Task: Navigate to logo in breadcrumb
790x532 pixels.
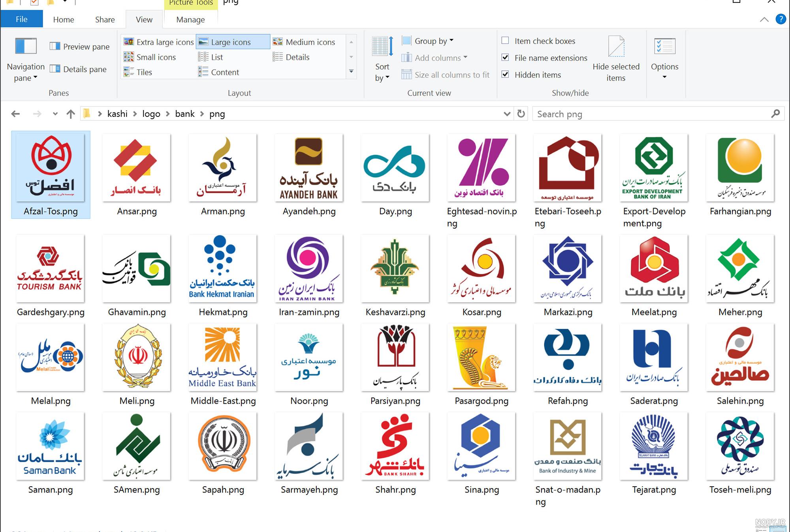Action: (151, 114)
